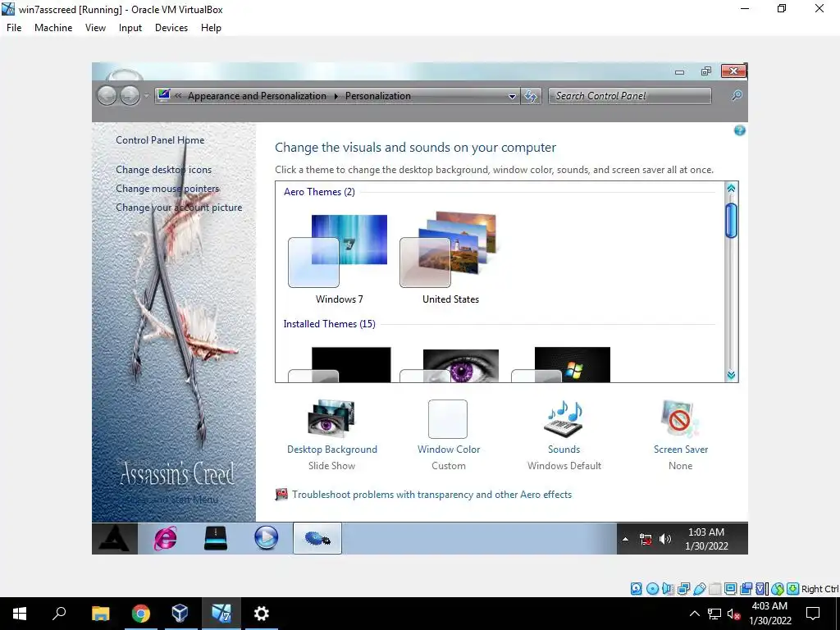Open recent pages dropdown next to Forward button
This screenshot has width=840, height=630.
click(146, 97)
